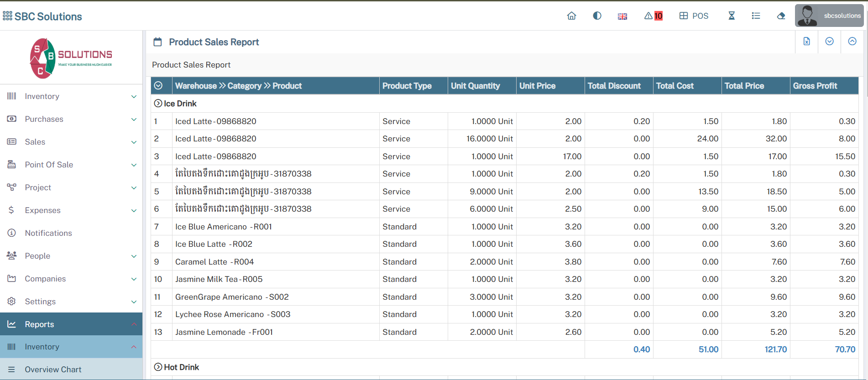Viewport: 868px width, 380px height.
Task: Open Notifications in the sidebar
Action: (48, 233)
